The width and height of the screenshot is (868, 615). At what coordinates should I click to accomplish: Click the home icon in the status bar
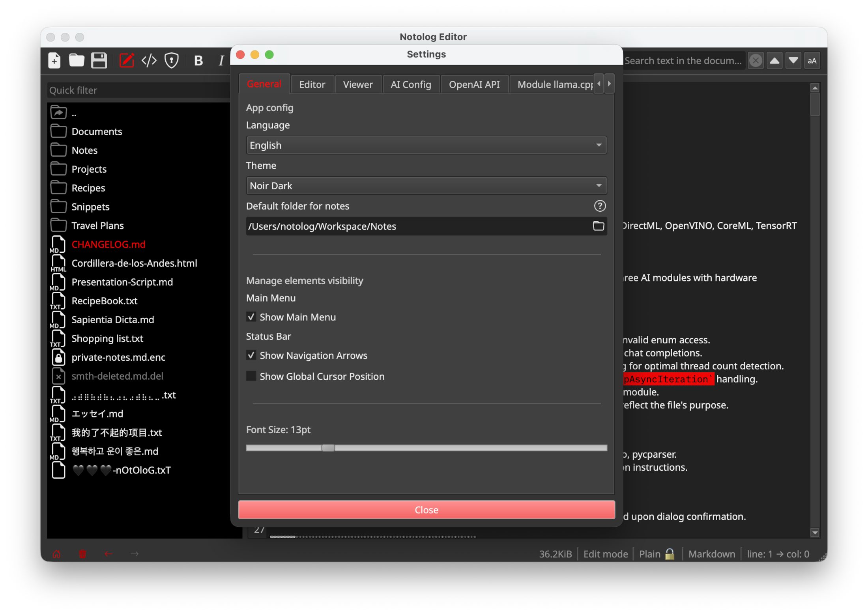tap(56, 554)
